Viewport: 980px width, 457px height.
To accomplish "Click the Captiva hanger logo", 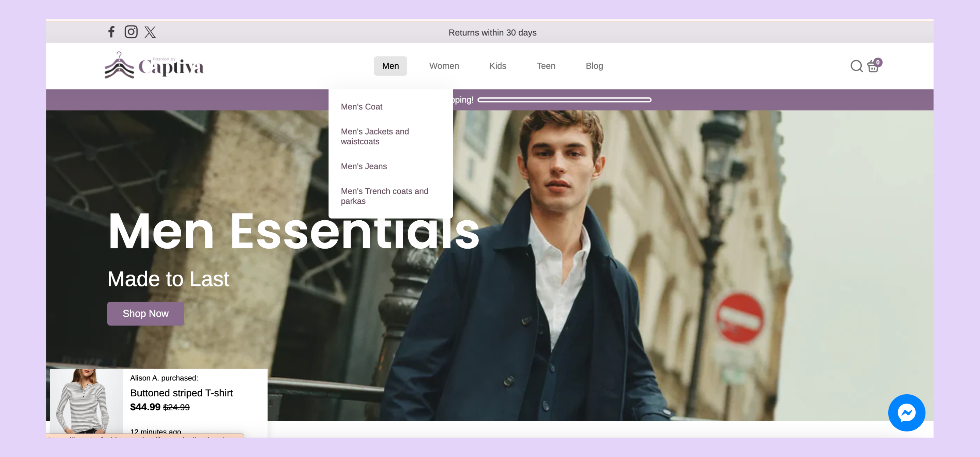I will coord(119,66).
